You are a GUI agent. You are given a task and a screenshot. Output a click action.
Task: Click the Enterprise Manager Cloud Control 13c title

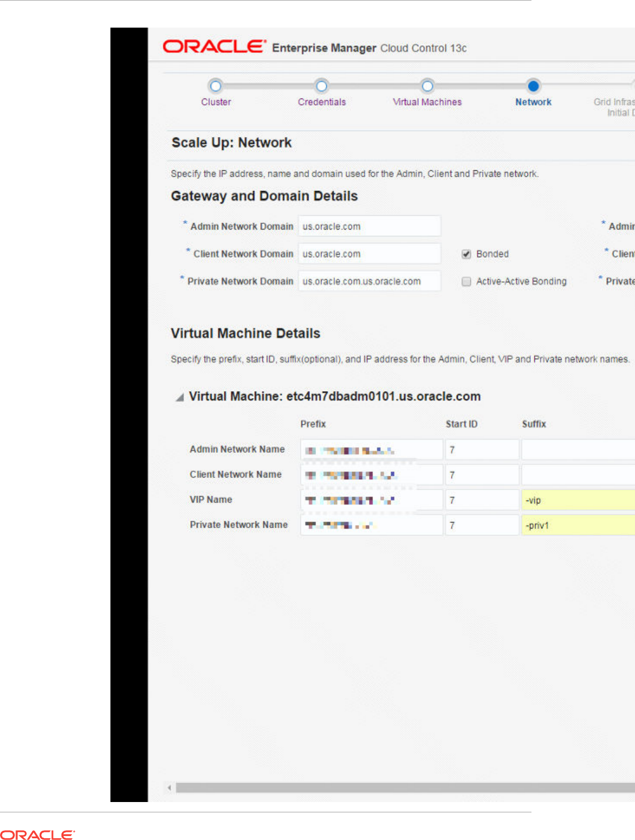pyautogui.click(x=369, y=48)
